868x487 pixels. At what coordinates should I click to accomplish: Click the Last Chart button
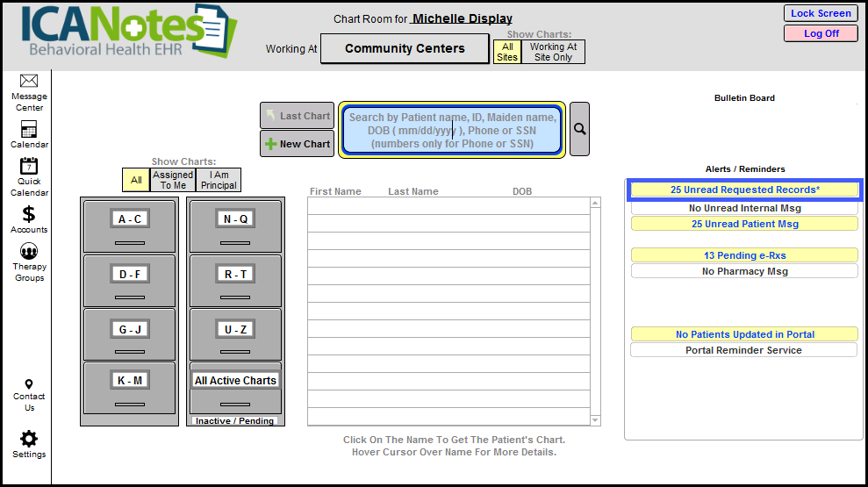pos(298,116)
